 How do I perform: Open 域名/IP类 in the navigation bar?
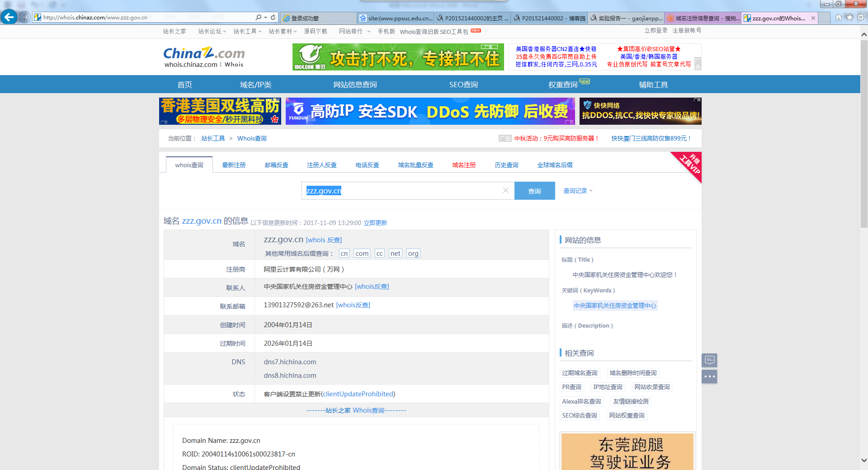point(255,85)
